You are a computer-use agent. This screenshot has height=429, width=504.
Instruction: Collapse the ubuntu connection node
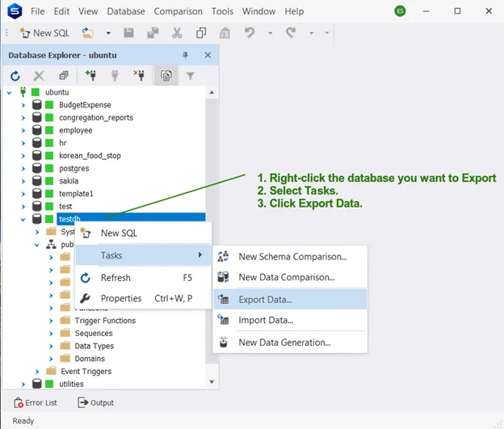tap(10, 92)
